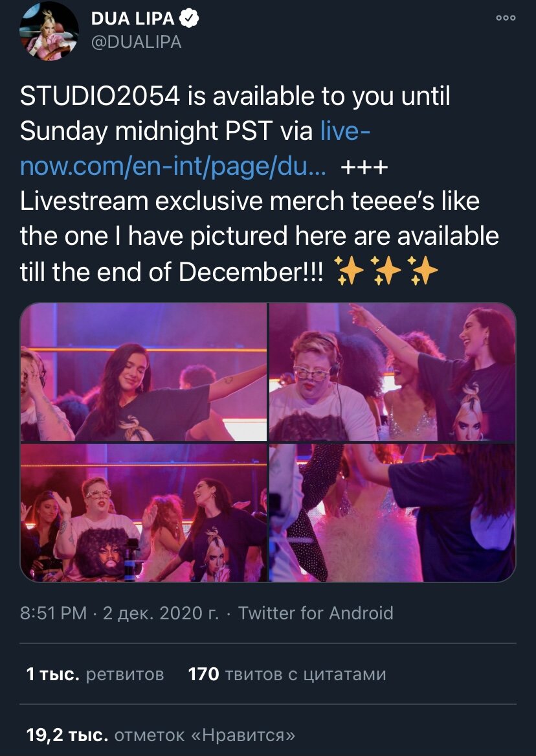Click the text Livestream exclusive merch
This screenshot has height=756, width=536.
(183, 201)
